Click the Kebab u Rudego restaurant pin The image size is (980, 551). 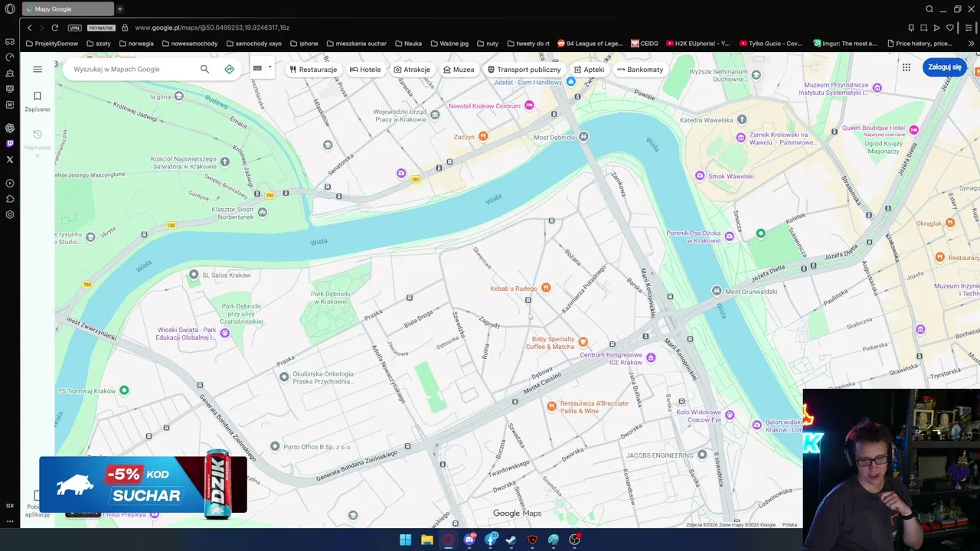tap(546, 288)
